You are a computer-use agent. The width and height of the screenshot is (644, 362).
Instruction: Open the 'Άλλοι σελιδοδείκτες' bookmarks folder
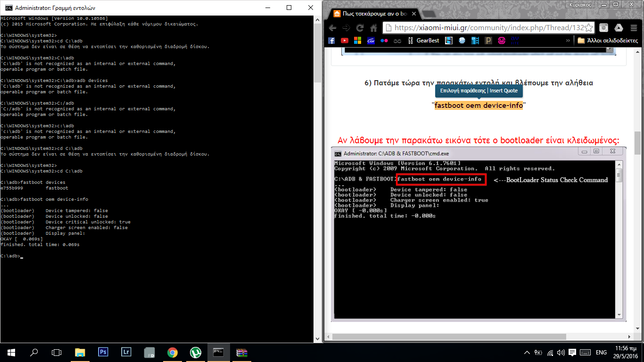coord(608,41)
